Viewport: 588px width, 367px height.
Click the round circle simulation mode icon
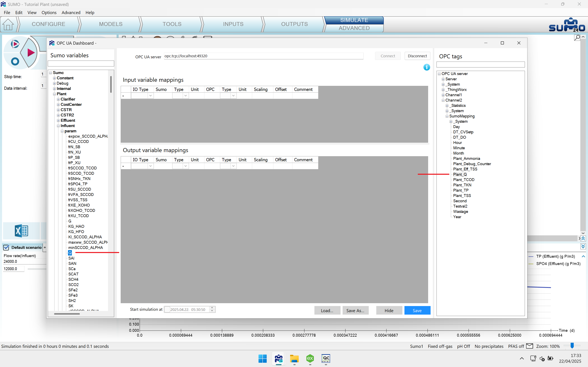15,61
